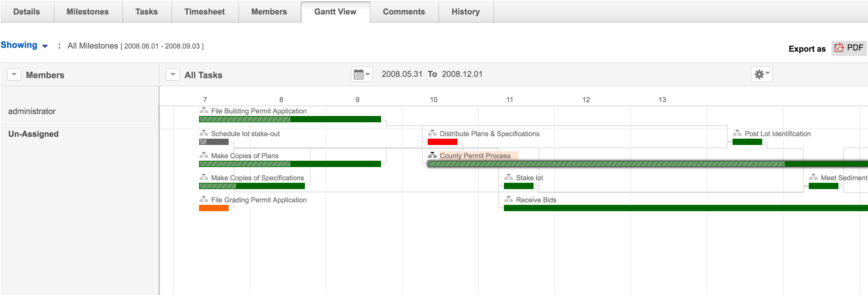868x295 pixels.
Task: Click the red Distribute Plans progress bar
Action: [442, 142]
